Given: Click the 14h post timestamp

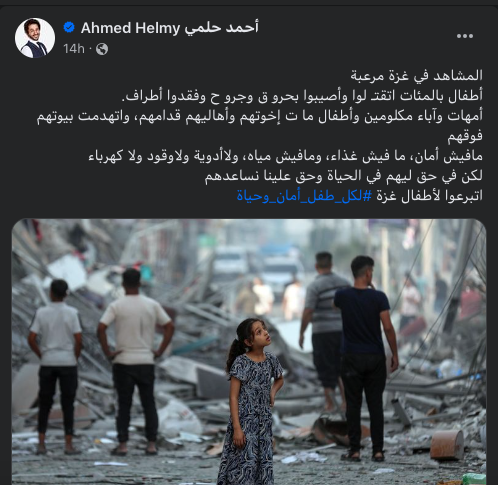Looking at the screenshot, I should [x=74, y=49].
